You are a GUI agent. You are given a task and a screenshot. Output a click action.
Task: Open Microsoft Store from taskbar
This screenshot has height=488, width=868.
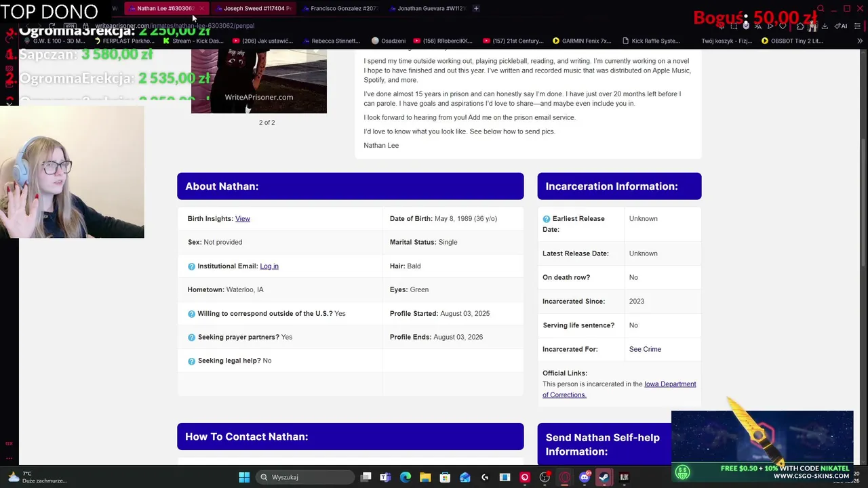[x=445, y=477]
